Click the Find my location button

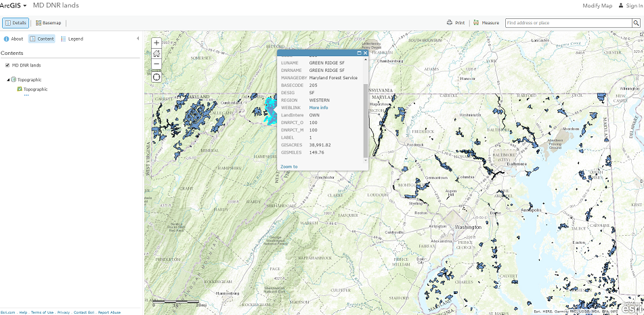[156, 77]
